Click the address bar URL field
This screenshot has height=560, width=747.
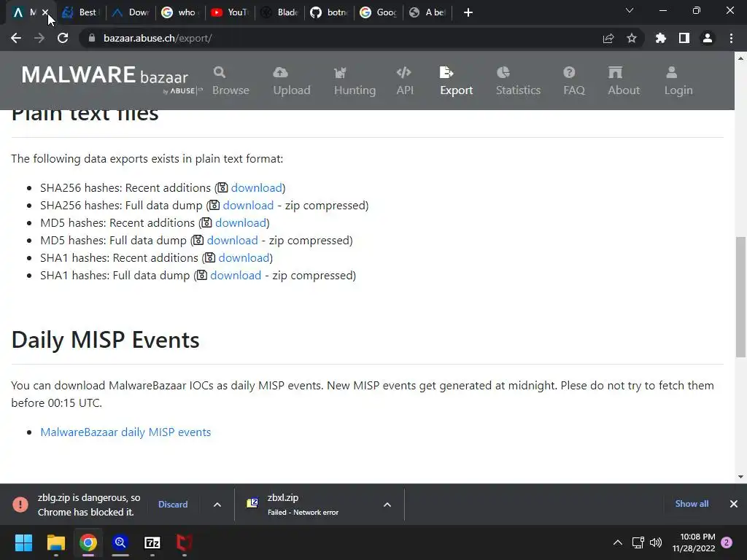click(x=343, y=38)
